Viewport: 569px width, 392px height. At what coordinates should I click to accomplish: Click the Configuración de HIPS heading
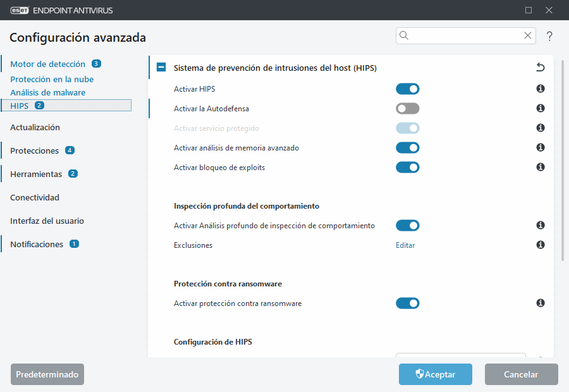click(213, 341)
